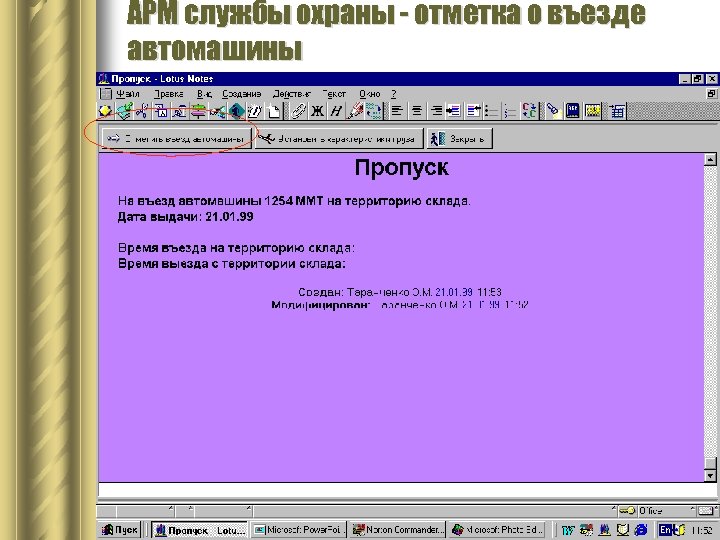
Task: Click the insert table icon
Action: [x=617, y=111]
